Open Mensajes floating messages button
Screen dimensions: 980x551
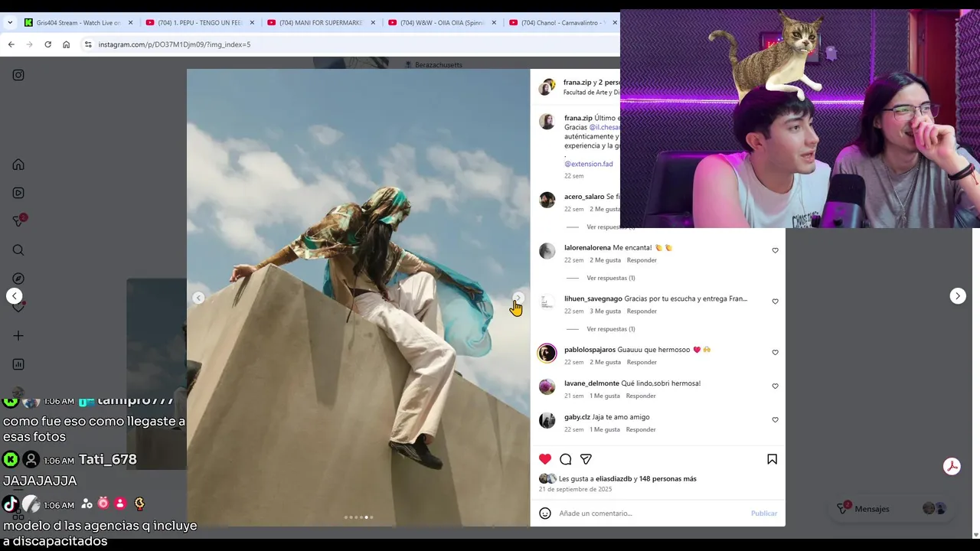[893, 509]
